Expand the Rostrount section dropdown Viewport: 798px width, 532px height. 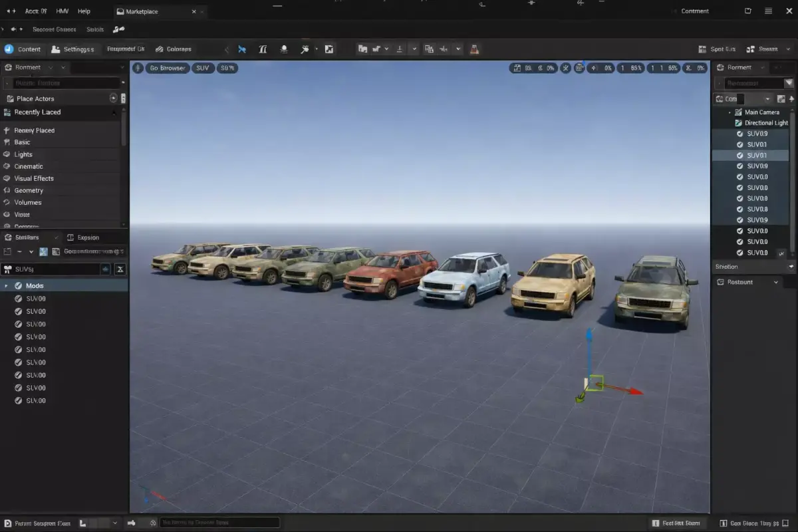(x=775, y=282)
